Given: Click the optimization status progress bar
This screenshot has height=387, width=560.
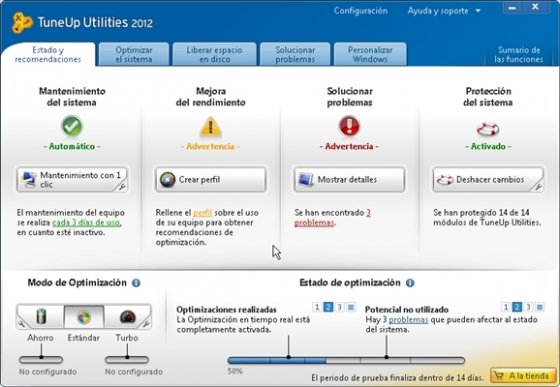Looking at the screenshot, I should point(346,361).
